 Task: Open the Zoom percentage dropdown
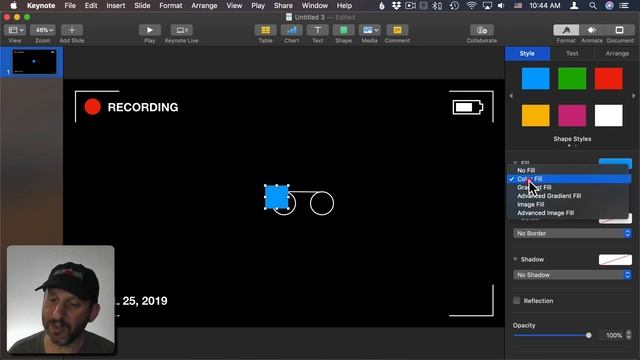[x=44, y=30]
